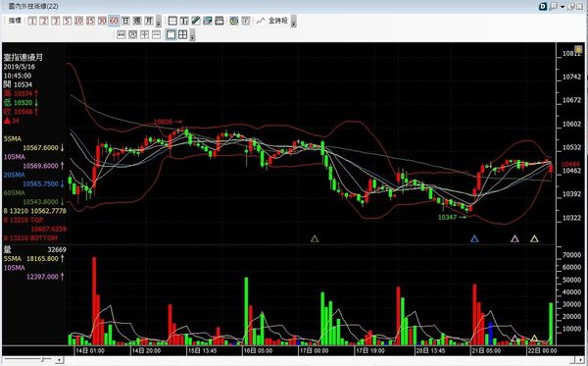
Task: Click the yellow triangle marker below 17日
Action: (x=315, y=238)
